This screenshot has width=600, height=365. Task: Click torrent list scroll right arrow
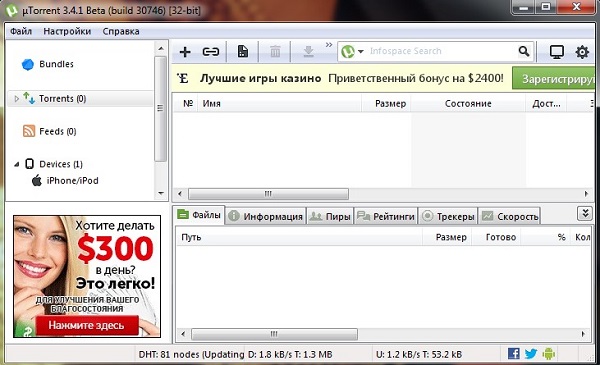586,194
